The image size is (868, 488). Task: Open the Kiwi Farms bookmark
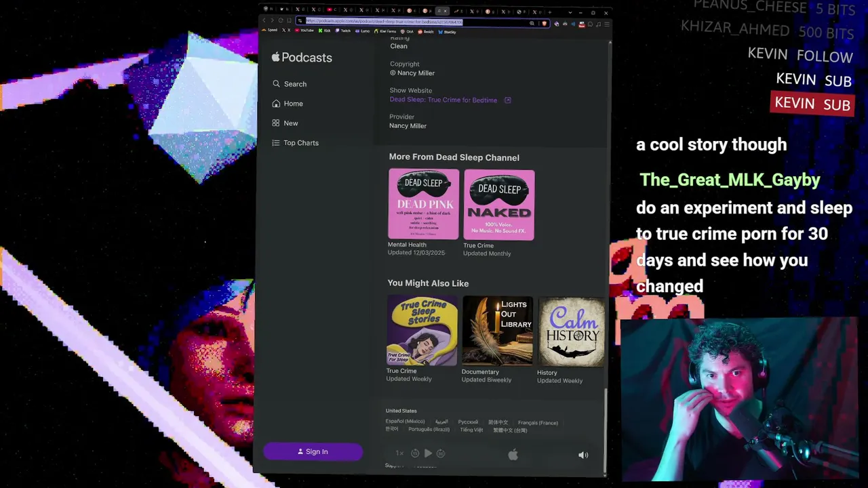tap(385, 31)
